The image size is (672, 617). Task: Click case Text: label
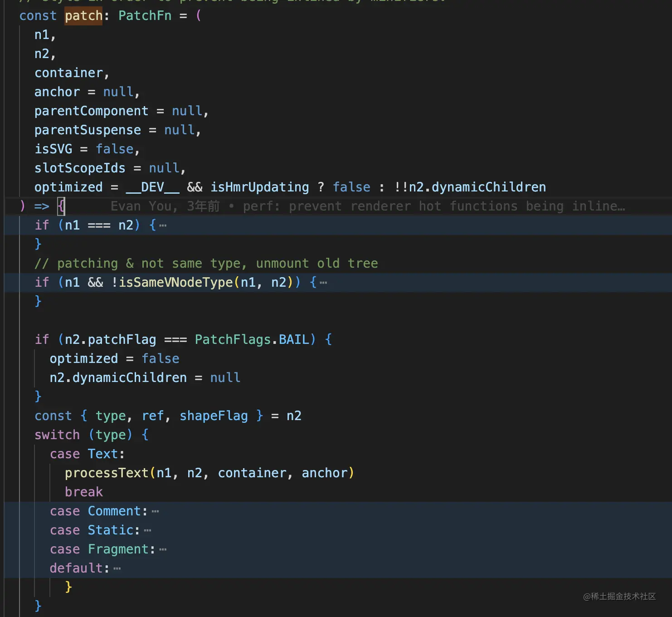tap(87, 454)
